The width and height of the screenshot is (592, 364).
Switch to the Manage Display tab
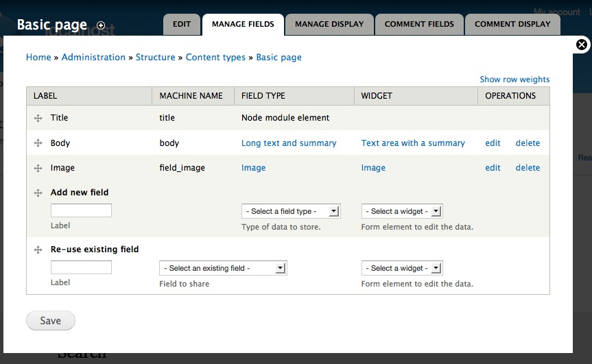(x=329, y=24)
